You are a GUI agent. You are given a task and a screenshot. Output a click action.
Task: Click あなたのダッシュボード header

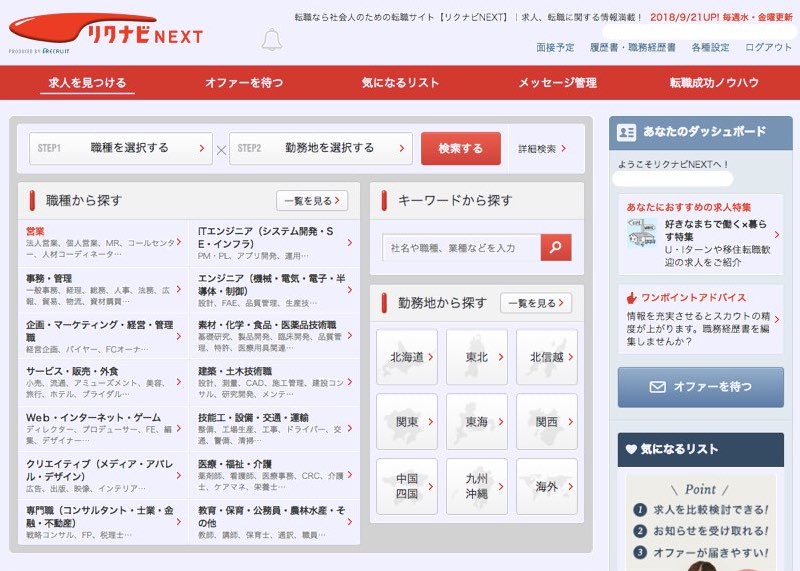[x=701, y=132]
